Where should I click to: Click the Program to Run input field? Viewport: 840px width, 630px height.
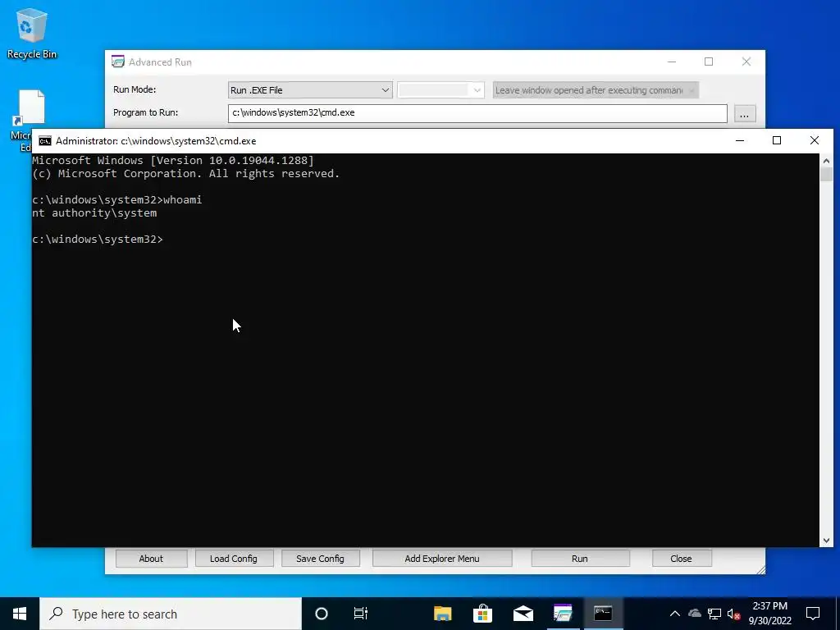[x=477, y=113]
